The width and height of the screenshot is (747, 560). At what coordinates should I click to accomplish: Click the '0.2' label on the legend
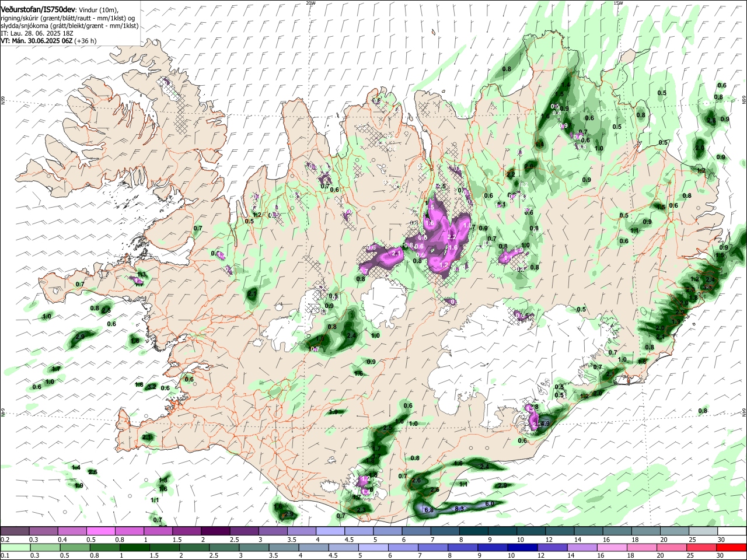coord(5,540)
